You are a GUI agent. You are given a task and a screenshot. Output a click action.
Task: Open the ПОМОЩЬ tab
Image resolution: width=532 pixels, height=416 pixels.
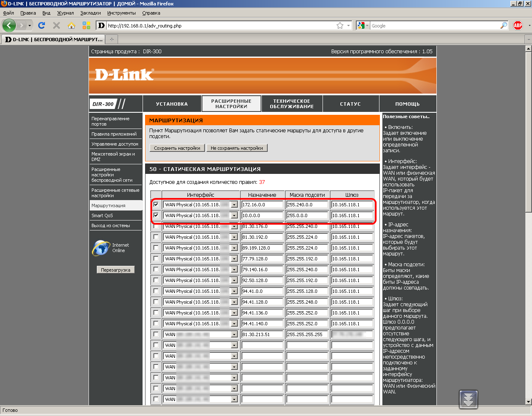click(408, 104)
